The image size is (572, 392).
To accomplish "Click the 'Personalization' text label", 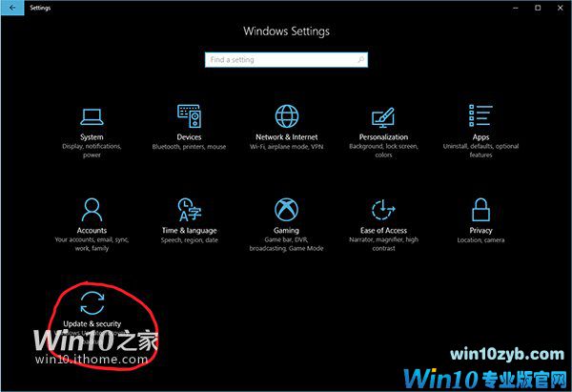I will point(383,137).
